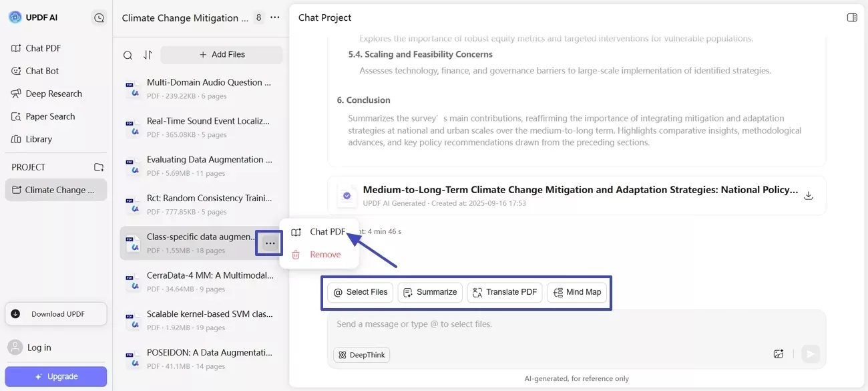Click the add project folder icon
Image resolution: width=868 pixels, height=391 pixels.
pyautogui.click(x=99, y=167)
